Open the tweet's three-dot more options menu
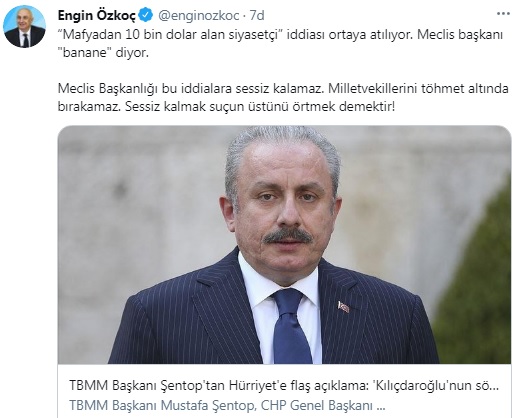Screen dimensions: 519x418 click(x=503, y=14)
